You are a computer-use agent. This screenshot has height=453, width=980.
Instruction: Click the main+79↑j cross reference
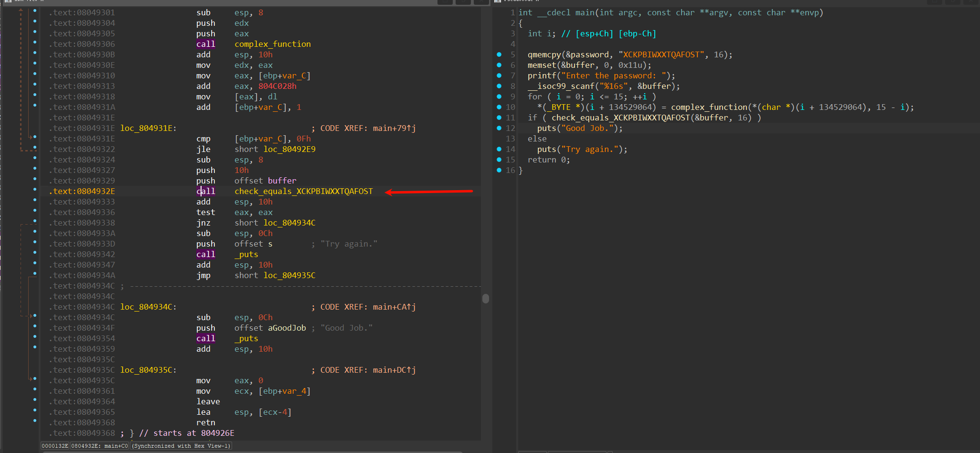(394, 128)
